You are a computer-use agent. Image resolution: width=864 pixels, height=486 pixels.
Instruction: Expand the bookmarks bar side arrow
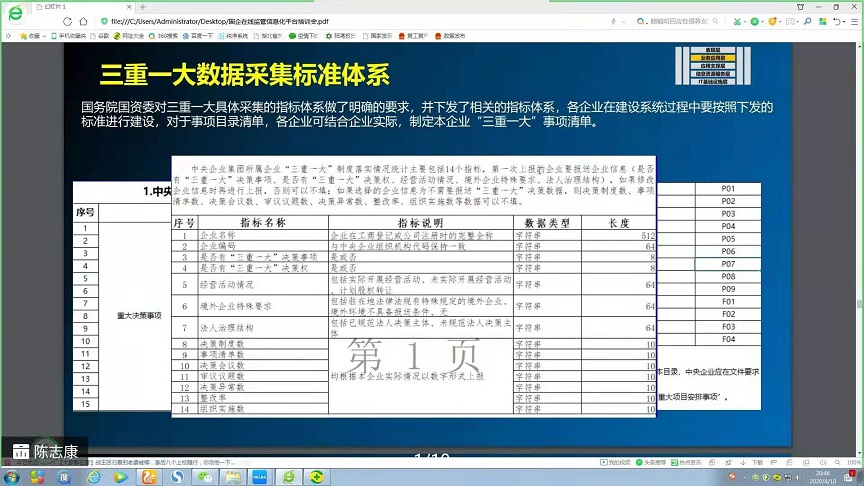pos(8,36)
